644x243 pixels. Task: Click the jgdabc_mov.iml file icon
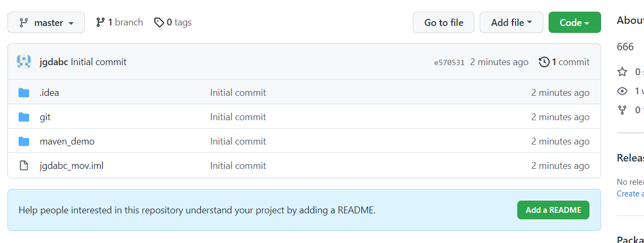coord(24,166)
